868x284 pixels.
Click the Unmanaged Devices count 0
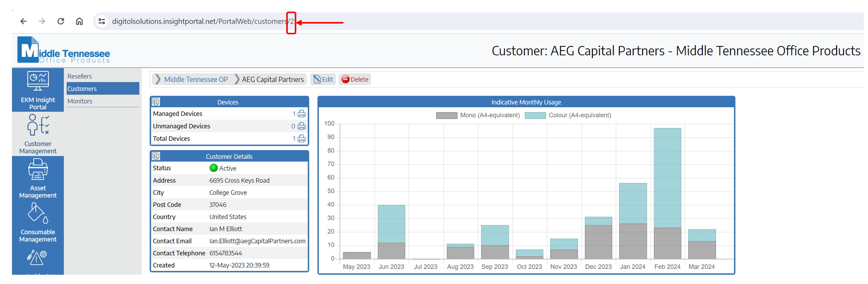[x=293, y=126]
